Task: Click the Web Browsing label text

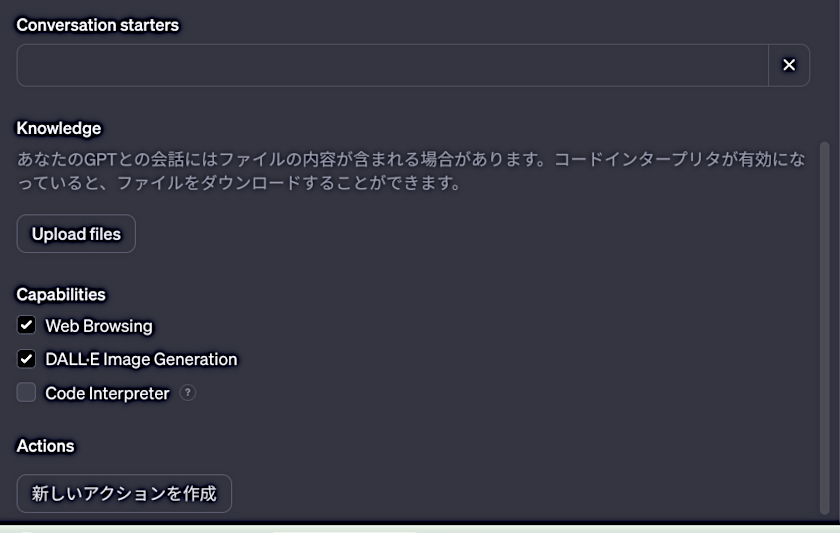Action: point(99,326)
